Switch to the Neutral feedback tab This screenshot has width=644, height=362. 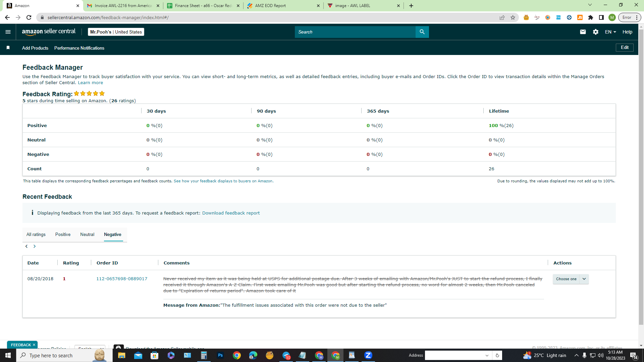tap(87, 235)
